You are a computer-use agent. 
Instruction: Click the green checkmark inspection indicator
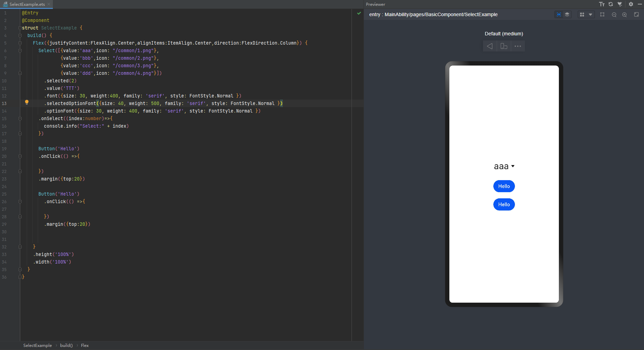tap(359, 13)
